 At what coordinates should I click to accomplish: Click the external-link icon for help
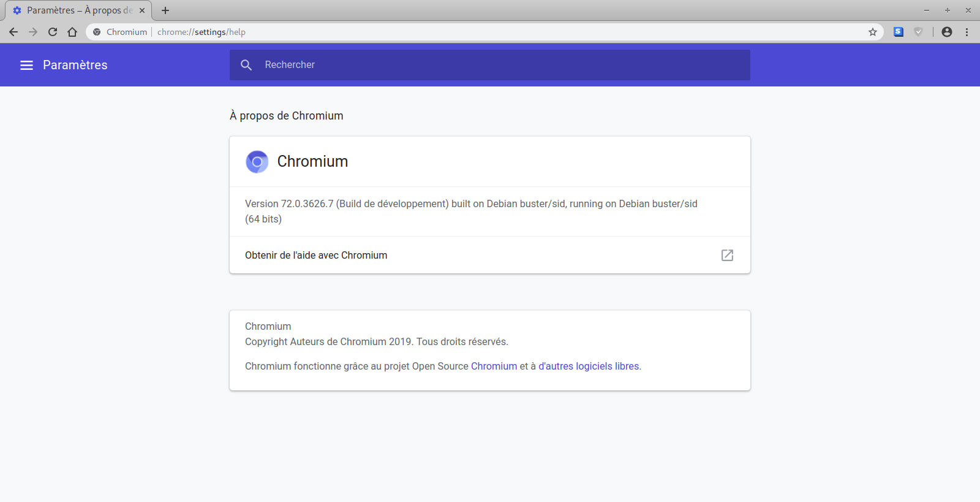coord(727,255)
